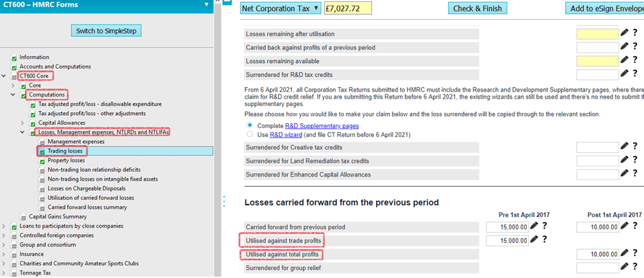Click the Check & Finish button
This screenshot has width=644, height=278.
point(478,8)
